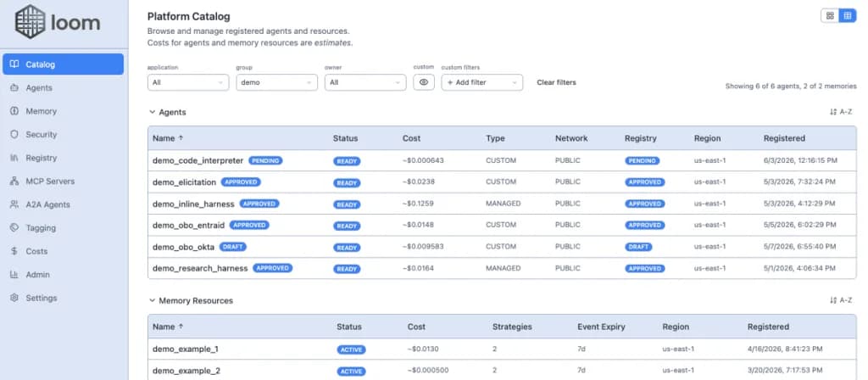Open the group filter dropdown
The width and height of the screenshot is (868, 380).
(277, 82)
